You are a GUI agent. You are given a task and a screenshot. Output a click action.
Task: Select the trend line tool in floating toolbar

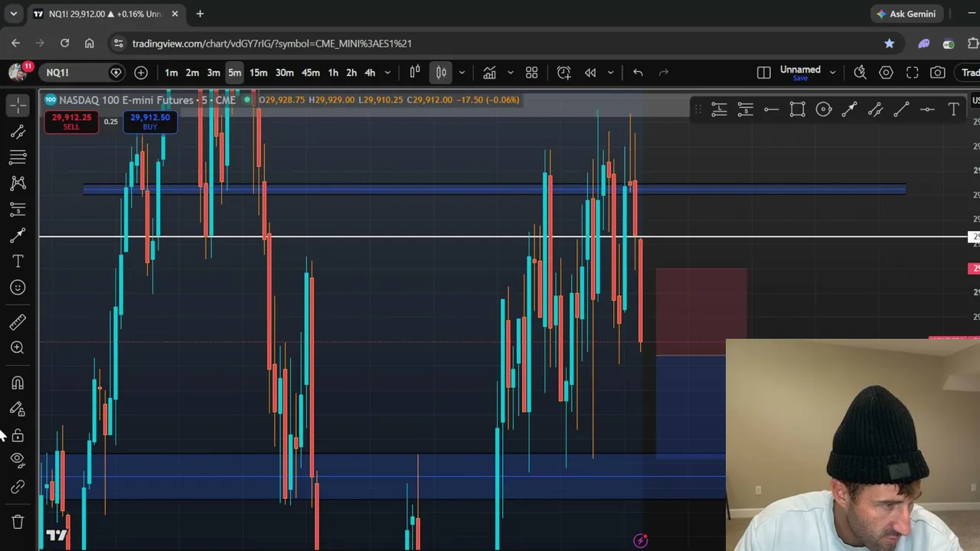(x=901, y=109)
